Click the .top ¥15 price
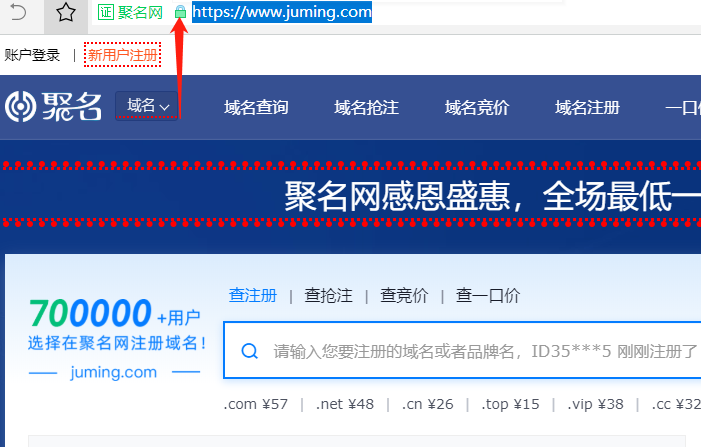701x447 pixels. pyautogui.click(x=510, y=404)
